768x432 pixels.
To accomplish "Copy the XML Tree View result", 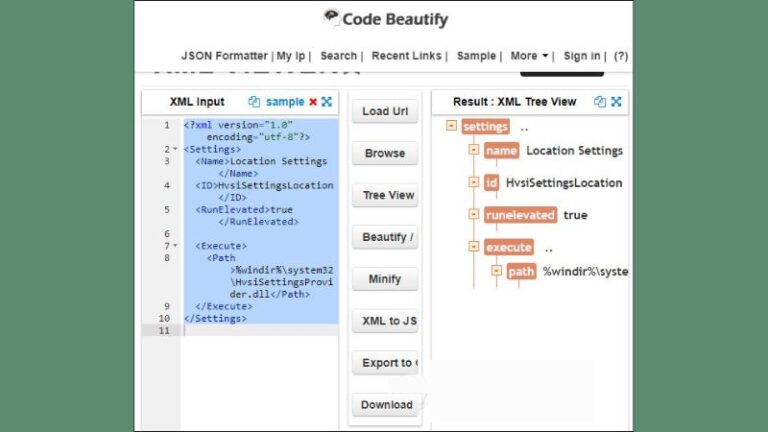I will (x=600, y=102).
